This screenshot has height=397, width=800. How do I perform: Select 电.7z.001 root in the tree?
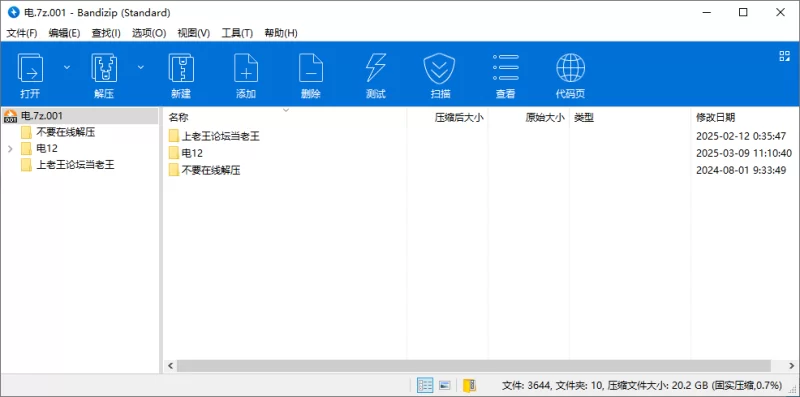[x=42, y=116]
